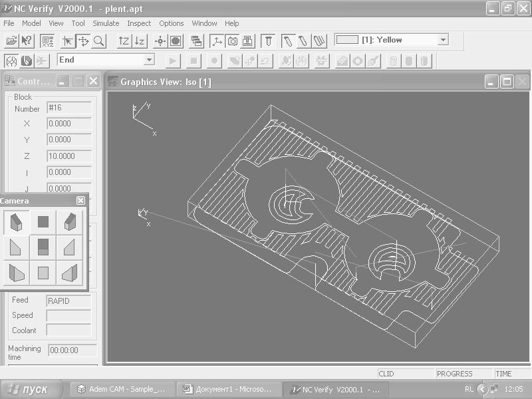532x399 pixels.
Task: Select the pan move-arrows tool
Action: [83, 41]
